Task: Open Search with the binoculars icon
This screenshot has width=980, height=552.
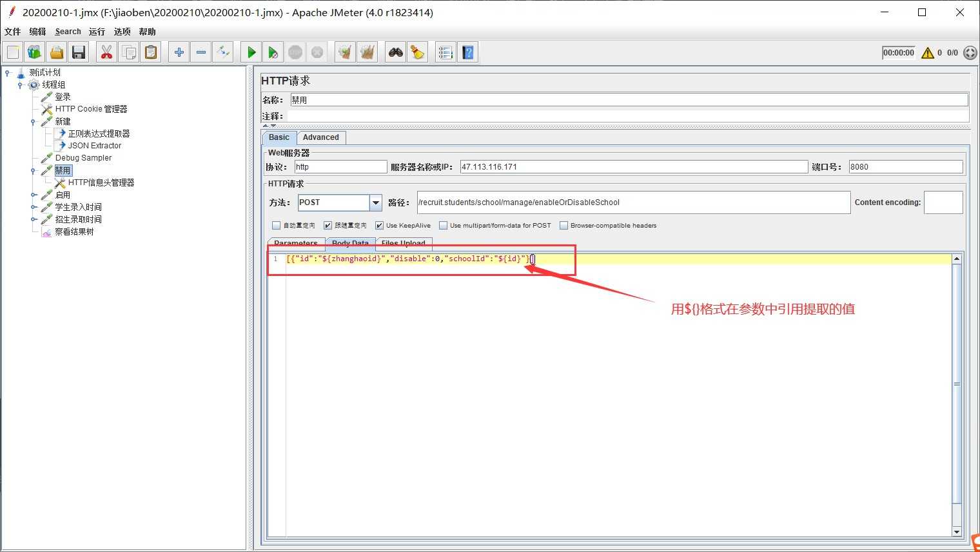Action: point(396,52)
